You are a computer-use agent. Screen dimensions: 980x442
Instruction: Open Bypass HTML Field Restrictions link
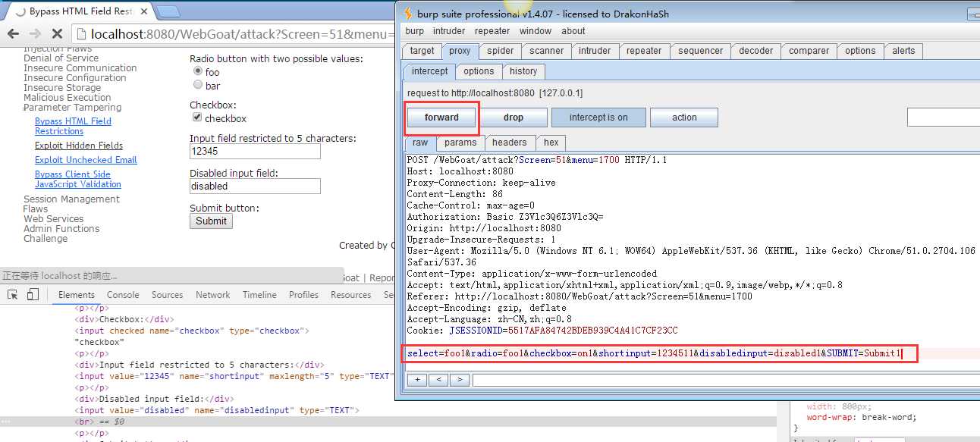(x=73, y=126)
